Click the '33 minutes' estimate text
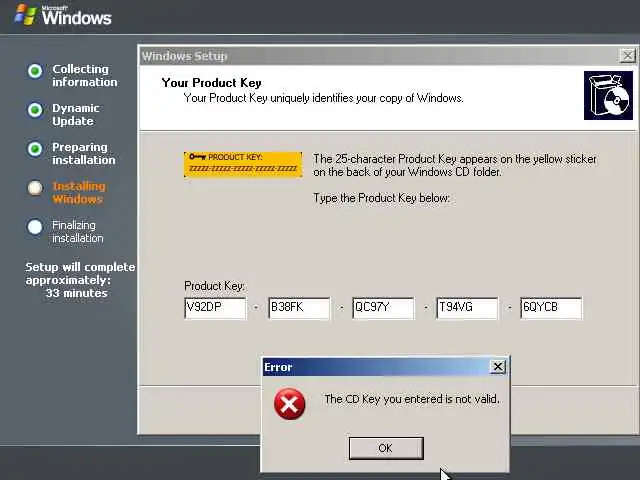This screenshot has height=480, width=640. click(x=77, y=293)
